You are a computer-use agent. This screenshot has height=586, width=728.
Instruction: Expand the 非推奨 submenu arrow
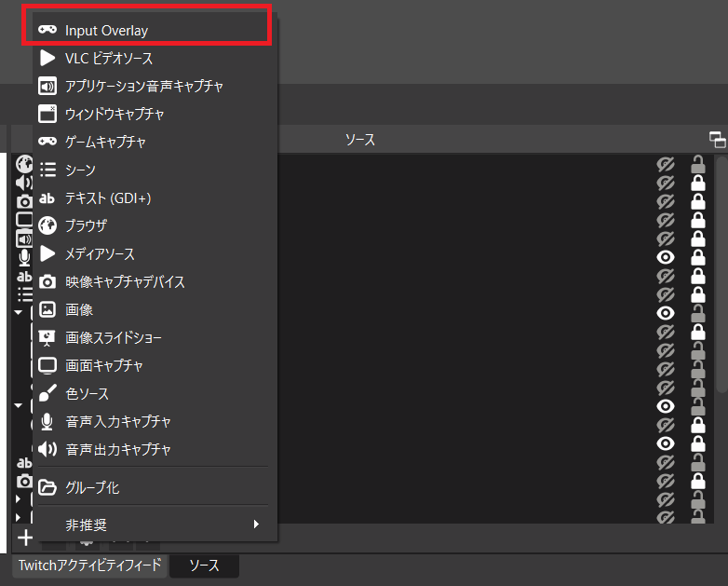click(x=256, y=525)
